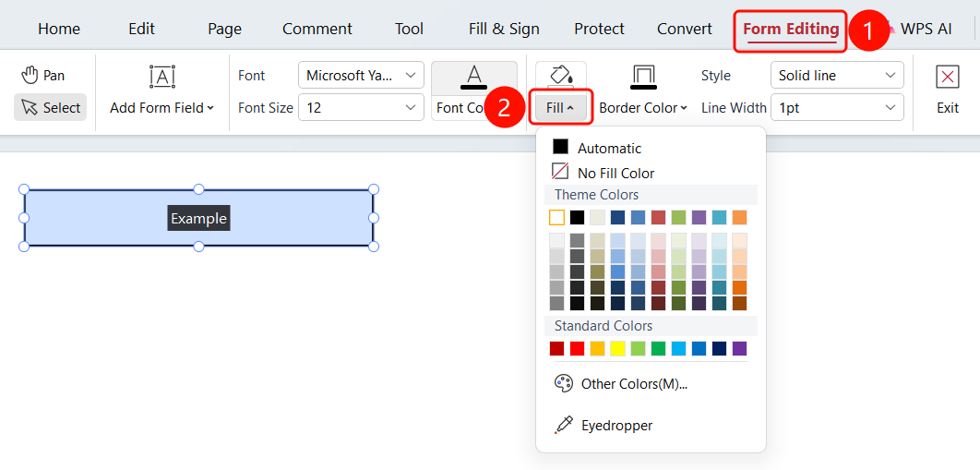Image resolution: width=980 pixels, height=470 pixels.
Task: Pick yellow standard color swatch
Action: point(617,349)
